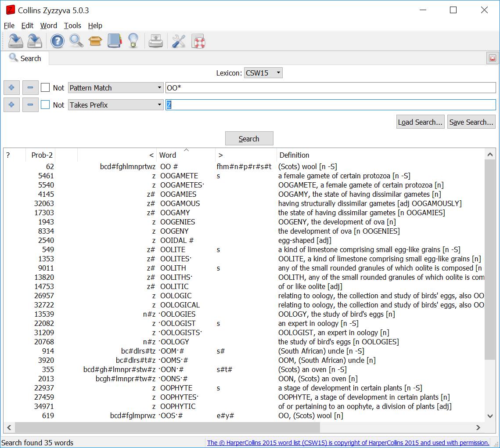Click the Zyzzyva app icon in the title bar
Screen dimensions: 500x448
coord(10,10)
